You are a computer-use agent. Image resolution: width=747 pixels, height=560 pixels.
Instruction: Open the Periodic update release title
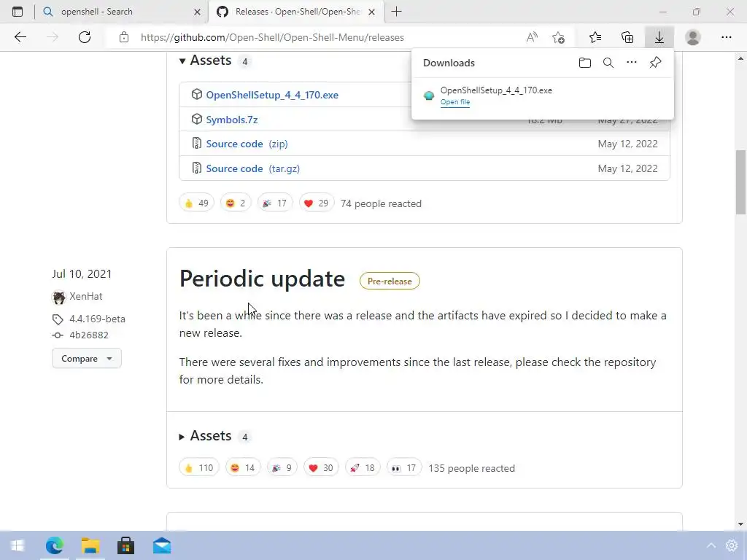262,279
